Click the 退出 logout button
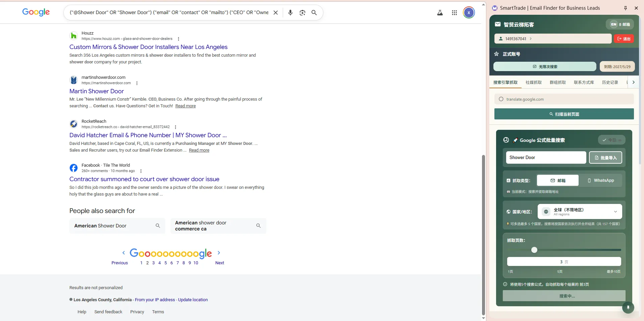Viewport: 644px width, 321px height. [x=624, y=39]
